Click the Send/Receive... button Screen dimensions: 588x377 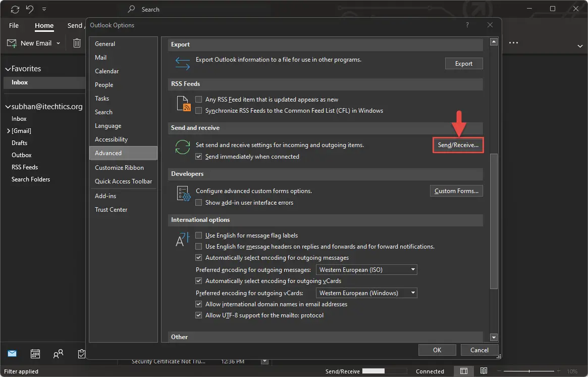[458, 145]
